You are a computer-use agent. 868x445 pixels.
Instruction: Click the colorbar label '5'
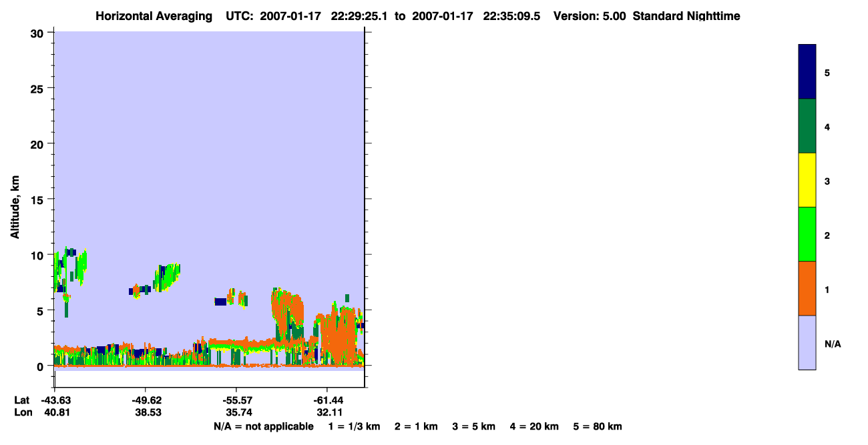[x=827, y=72]
